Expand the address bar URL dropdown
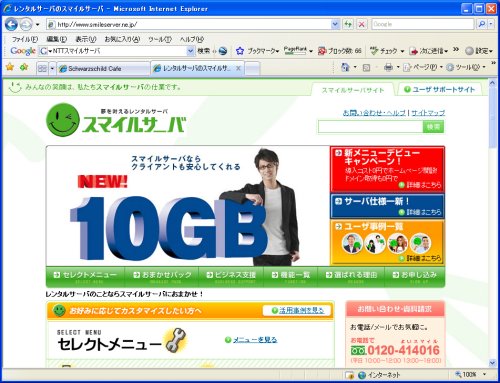Screen dimensions: 500x383 pos(335,24)
